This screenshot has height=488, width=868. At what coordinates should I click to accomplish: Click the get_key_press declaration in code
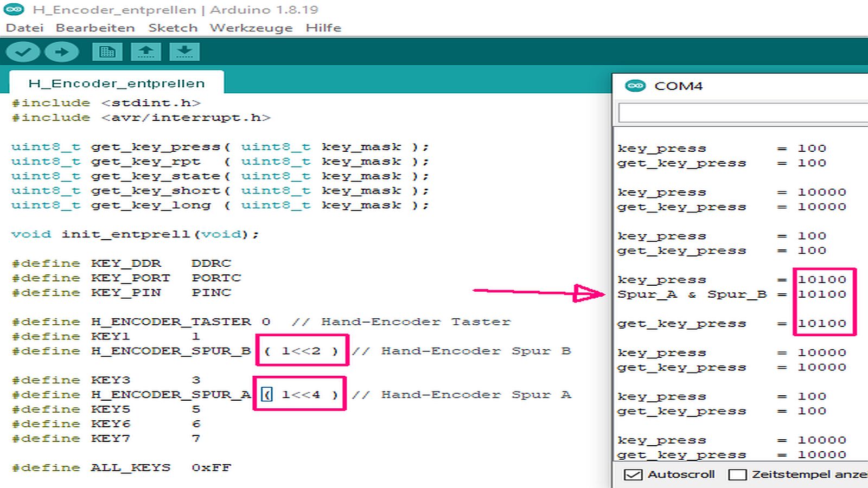tap(220, 147)
